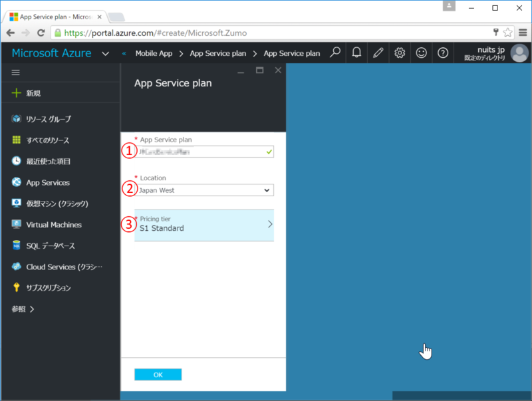Click the サブスクリプション key icon
This screenshot has height=401, width=532.
click(x=16, y=287)
